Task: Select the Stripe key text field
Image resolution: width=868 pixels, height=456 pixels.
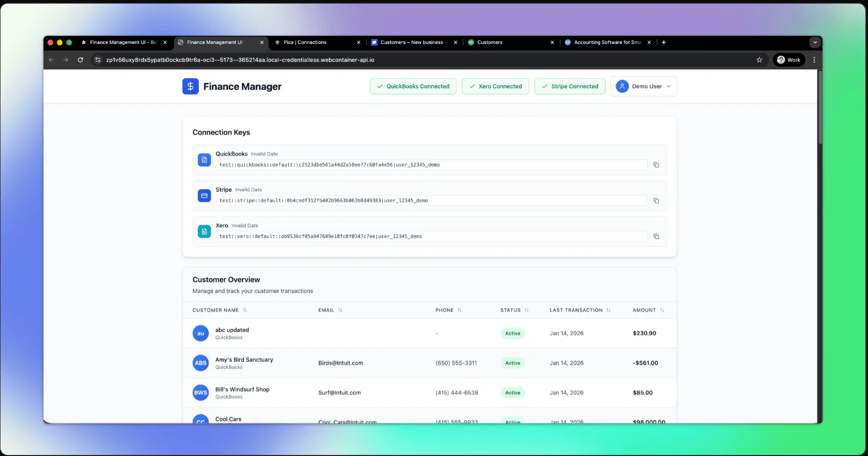Action: point(431,201)
